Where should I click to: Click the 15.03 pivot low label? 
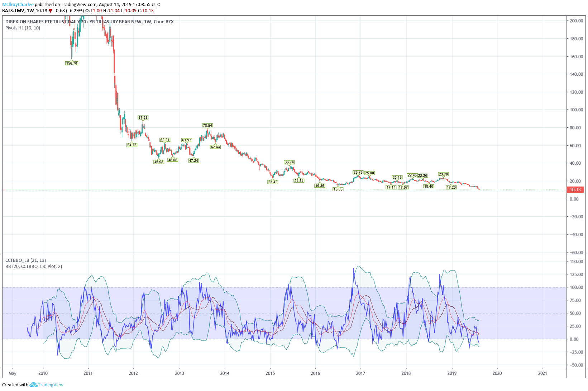coord(338,189)
